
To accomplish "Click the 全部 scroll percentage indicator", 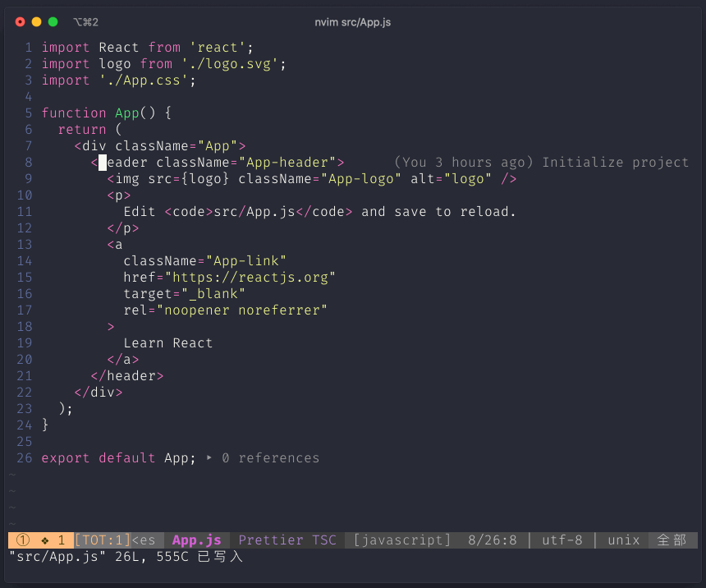I will point(672,540).
